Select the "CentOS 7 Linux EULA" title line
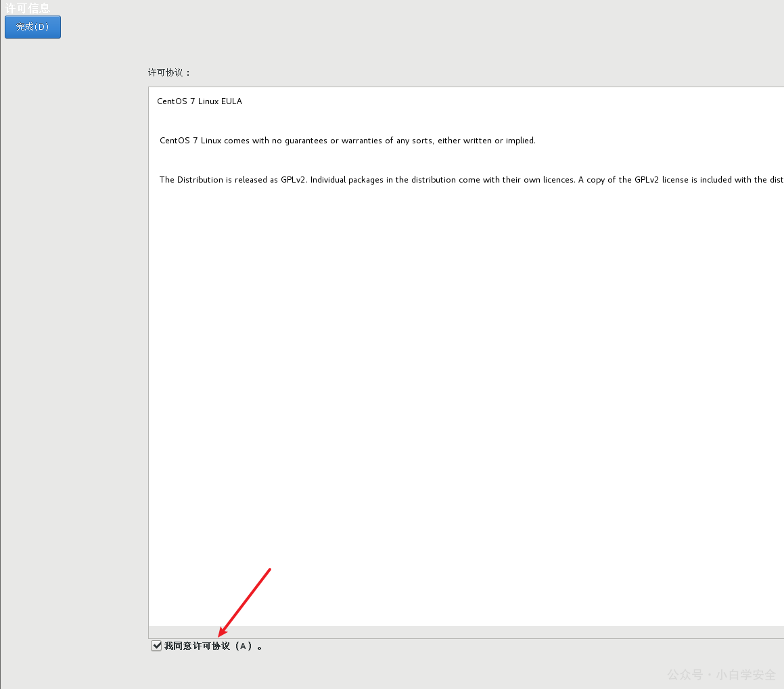The image size is (784, 689). pyautogui.click(x=200, y=101)
